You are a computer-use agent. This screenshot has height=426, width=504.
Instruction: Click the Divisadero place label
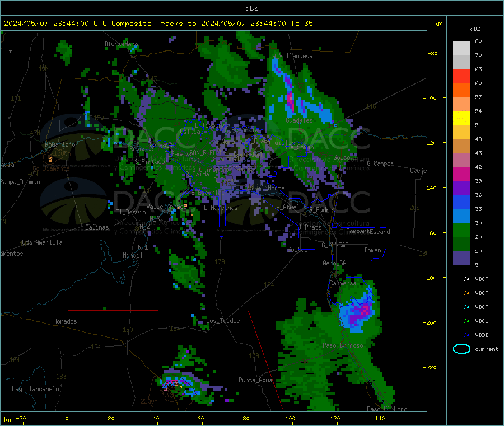(x=121, y=44)
